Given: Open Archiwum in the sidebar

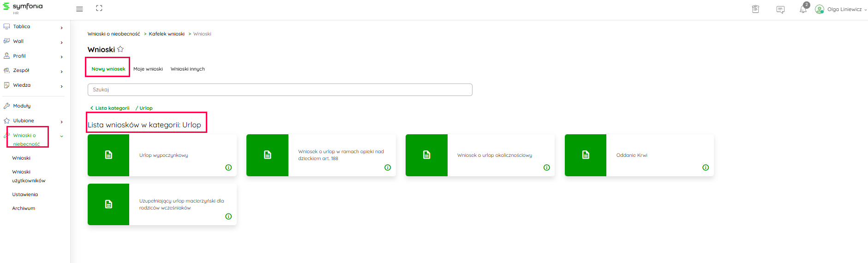Looking at the screenshot, I should tap(24, 209).
